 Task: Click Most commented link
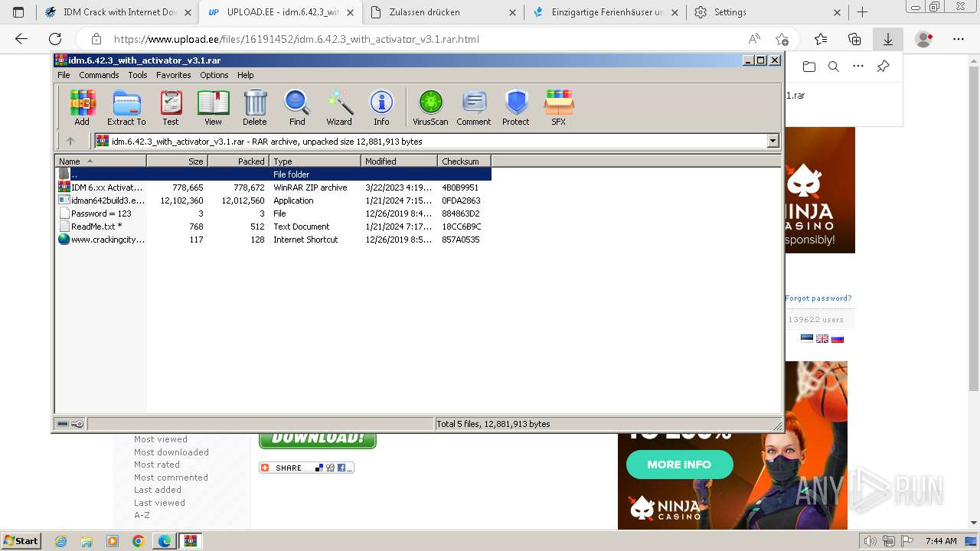pos(171,478)
